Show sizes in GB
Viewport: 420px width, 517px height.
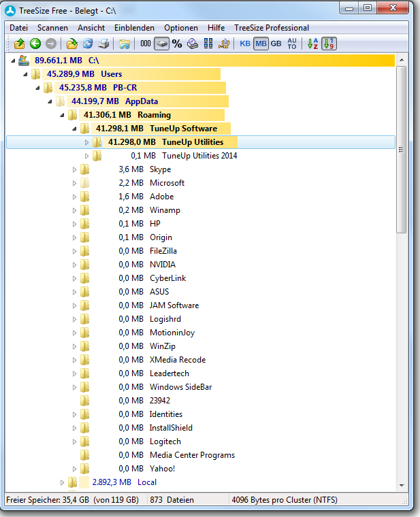(276, 44)
